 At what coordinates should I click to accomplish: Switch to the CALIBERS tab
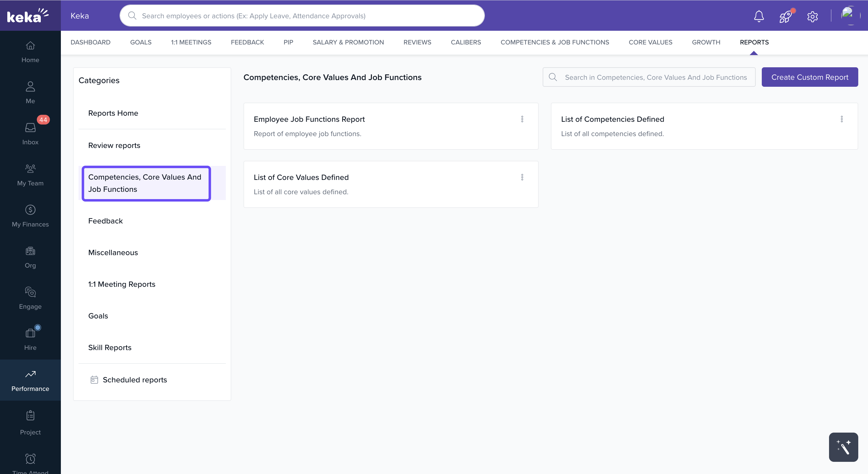point(466,42)
